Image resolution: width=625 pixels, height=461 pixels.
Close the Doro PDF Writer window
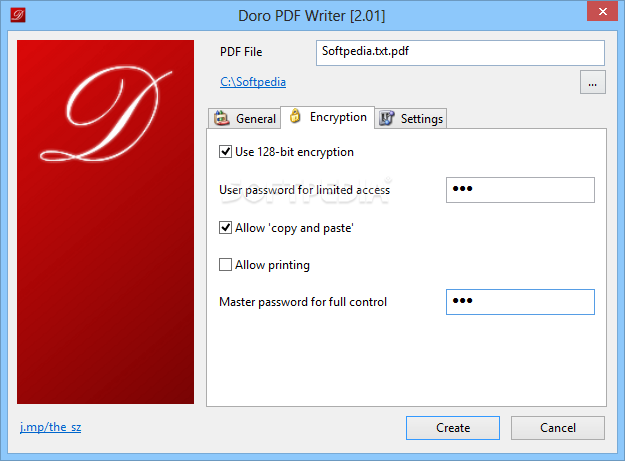(602, 11)
